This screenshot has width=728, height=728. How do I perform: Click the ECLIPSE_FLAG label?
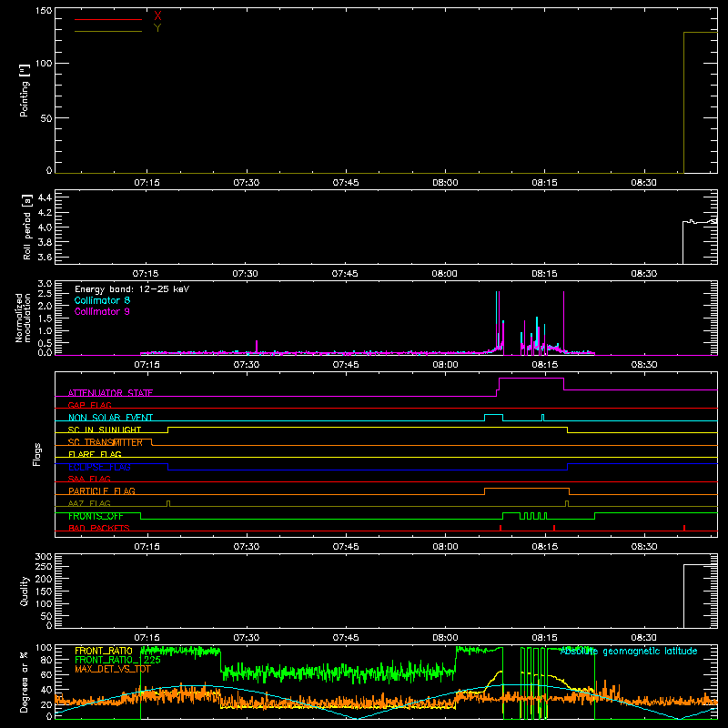tap(99, 467)
